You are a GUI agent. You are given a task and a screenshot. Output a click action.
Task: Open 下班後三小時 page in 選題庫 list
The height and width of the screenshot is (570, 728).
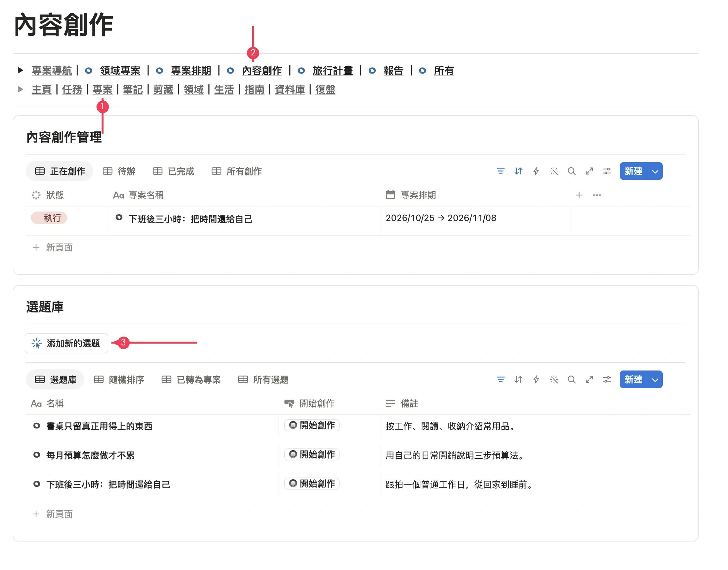[x=108, y=484]
